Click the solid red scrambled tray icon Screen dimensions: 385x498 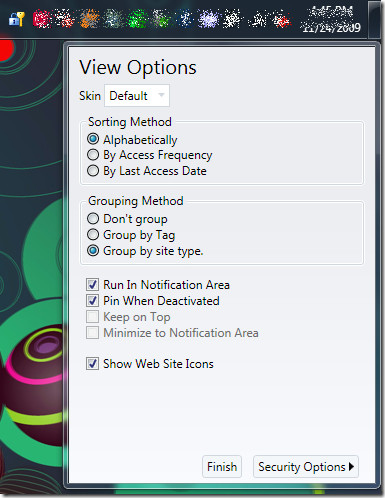click(42, 19)
